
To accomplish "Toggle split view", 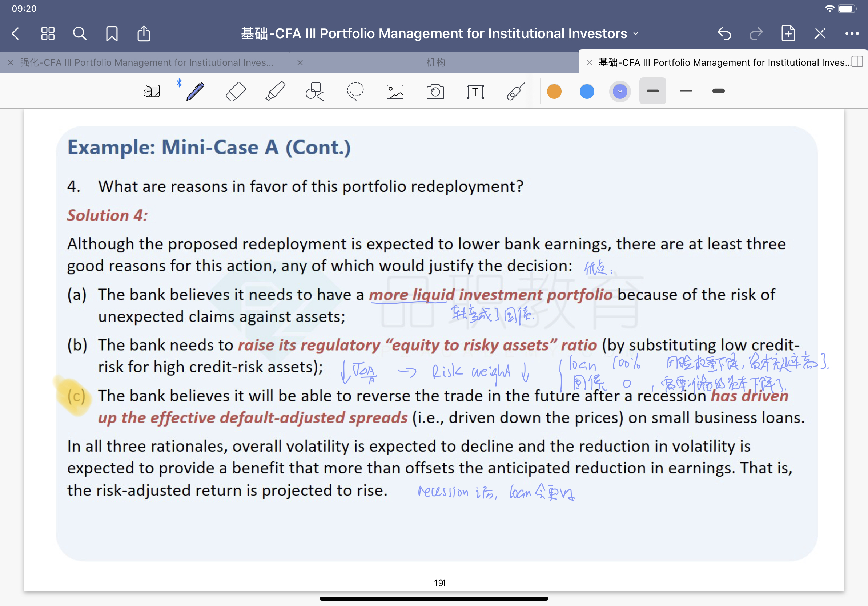I will (x=857, y=62).
